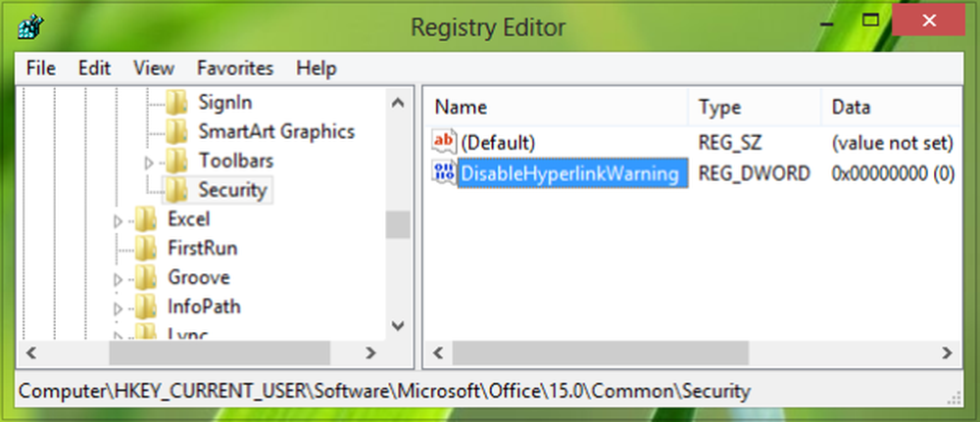Select the SmartArt Graphics folder icon
Screen dimensions: 980x422
click(176, 131)
